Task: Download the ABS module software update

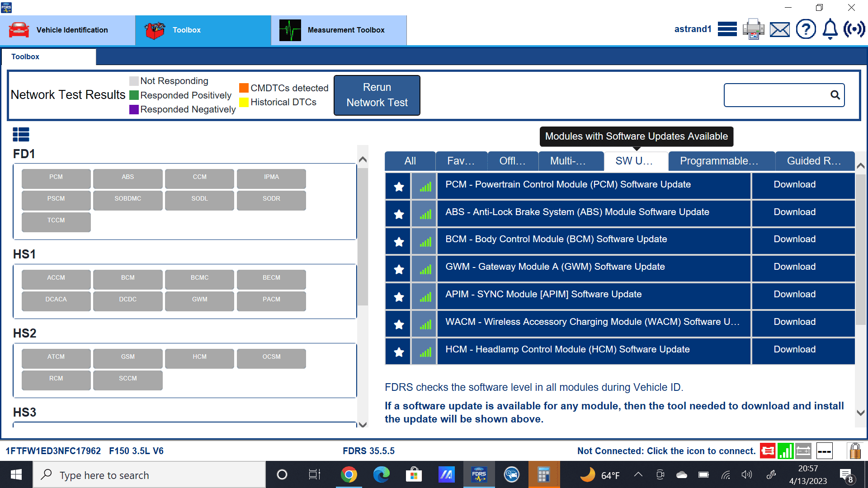Action: pos(794,212)
